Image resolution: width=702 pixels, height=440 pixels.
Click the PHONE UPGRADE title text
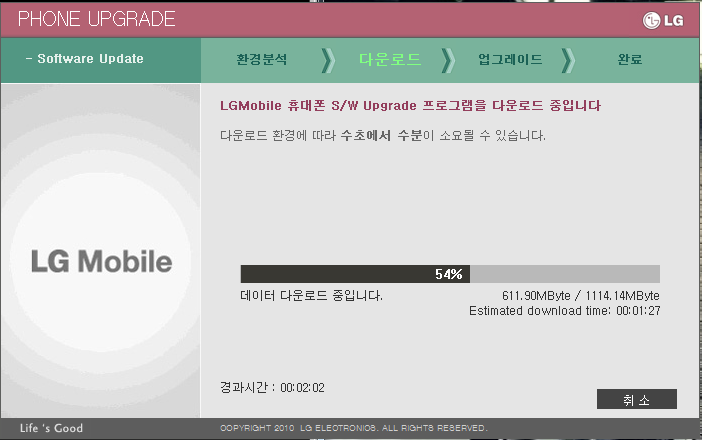coord(96,19)
